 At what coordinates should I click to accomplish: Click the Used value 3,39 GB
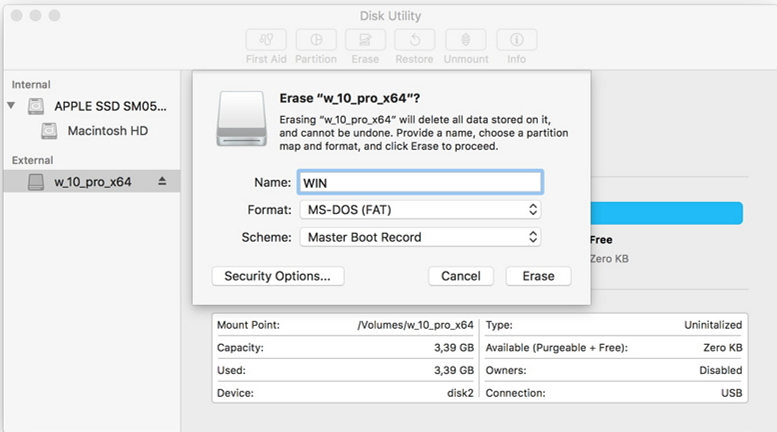click(x=454, y=370)
